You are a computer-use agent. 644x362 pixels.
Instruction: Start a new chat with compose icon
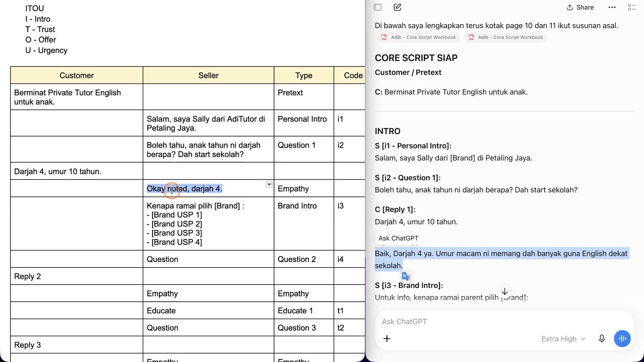397,7
